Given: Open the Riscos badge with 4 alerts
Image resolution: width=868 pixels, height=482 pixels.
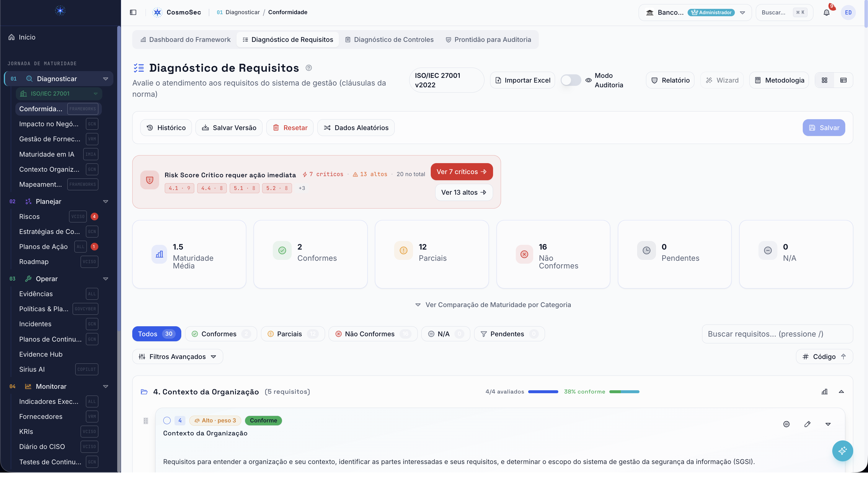Looking at the screenshot, I should (x=94, y=217).
